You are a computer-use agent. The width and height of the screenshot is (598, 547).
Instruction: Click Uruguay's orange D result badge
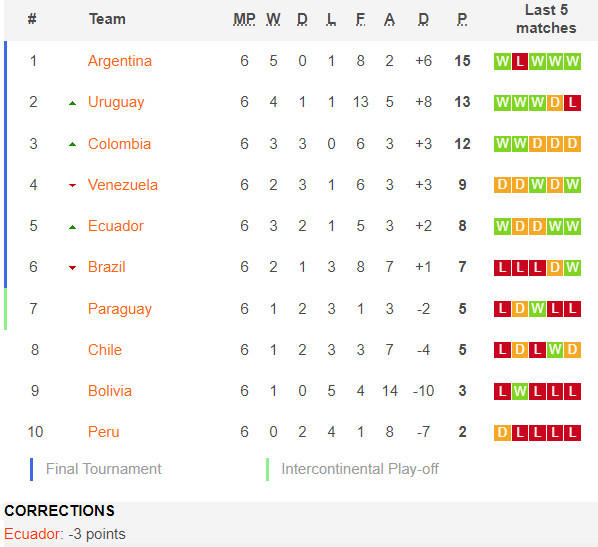(x=555, y=103)
